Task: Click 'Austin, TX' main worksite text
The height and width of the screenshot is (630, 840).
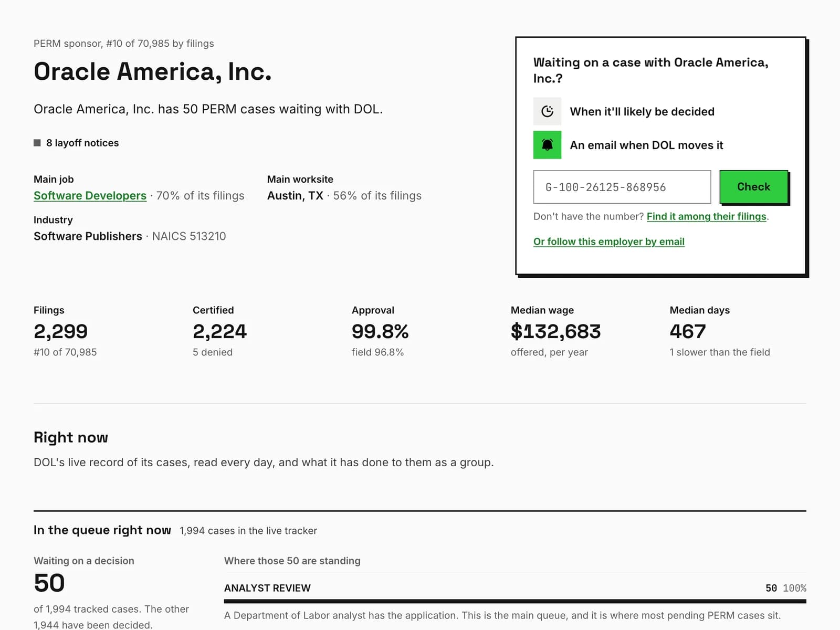Action: pyautogui.click(x=295, y=195)
